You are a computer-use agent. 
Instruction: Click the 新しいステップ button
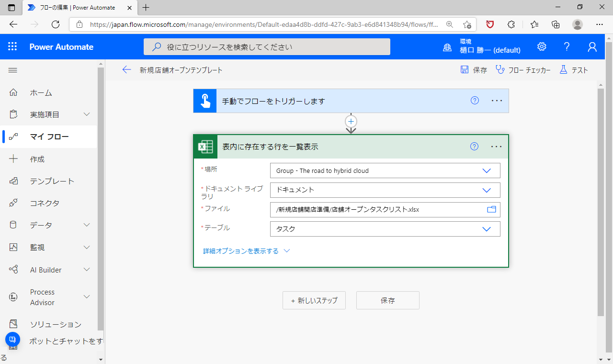point(314,300)
